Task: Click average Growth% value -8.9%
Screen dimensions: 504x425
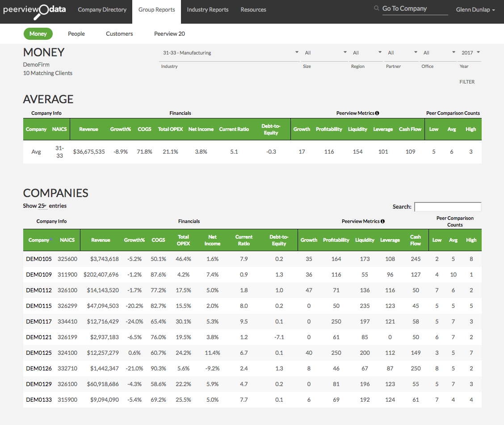Action: [x=121, y=152]
